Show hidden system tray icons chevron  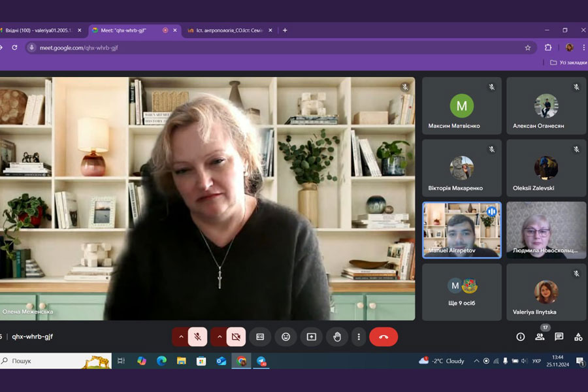coord(476,361)
